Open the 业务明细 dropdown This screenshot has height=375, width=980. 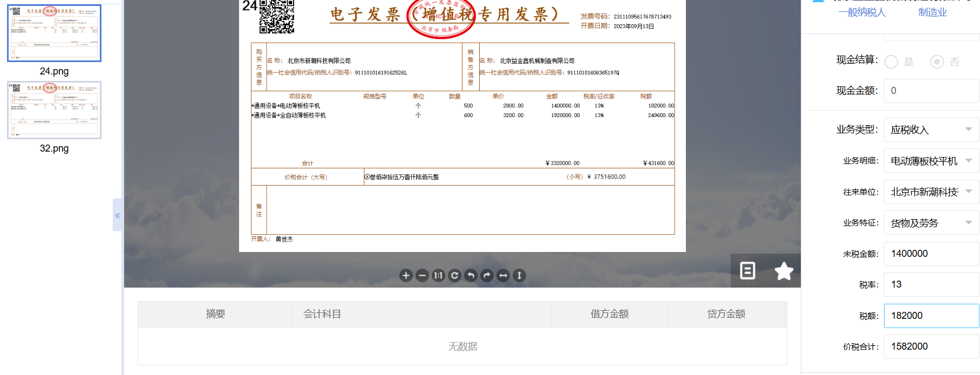pos(931,161)
